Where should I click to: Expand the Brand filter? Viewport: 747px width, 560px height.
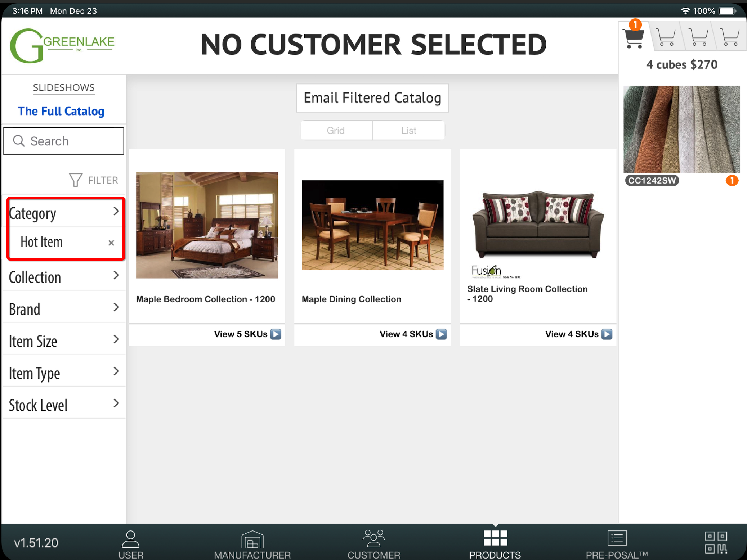[x=64, y=309]
